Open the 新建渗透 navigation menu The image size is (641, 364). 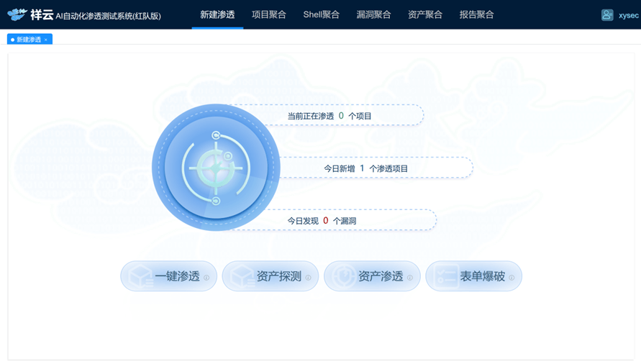(x=217, y=14)
